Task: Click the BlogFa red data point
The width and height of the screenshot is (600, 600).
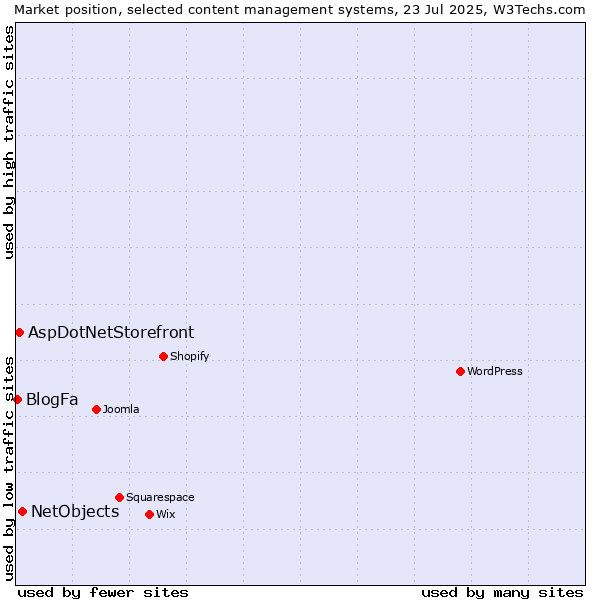Action: (17, 399)
